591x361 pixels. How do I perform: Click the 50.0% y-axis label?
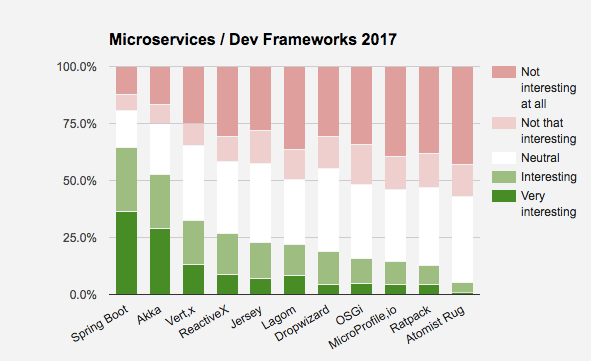(x=80, y=181)
